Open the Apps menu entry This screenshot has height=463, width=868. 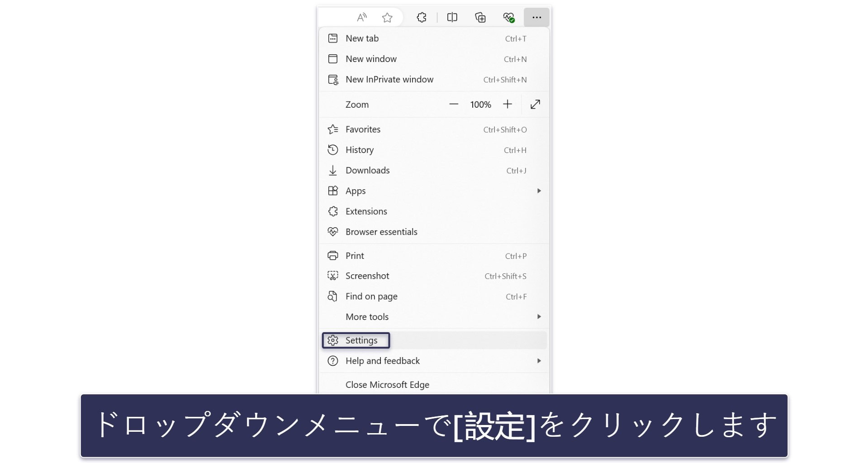(x=434, y=191)
